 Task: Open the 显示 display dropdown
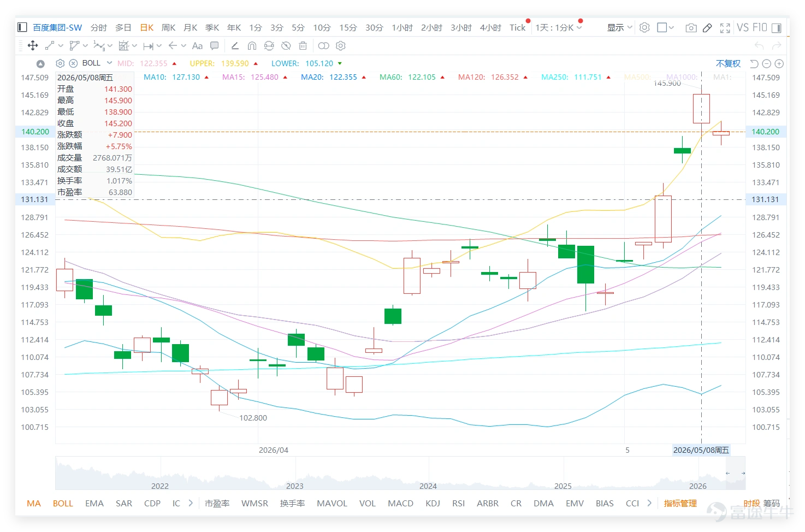coord(620,27)
